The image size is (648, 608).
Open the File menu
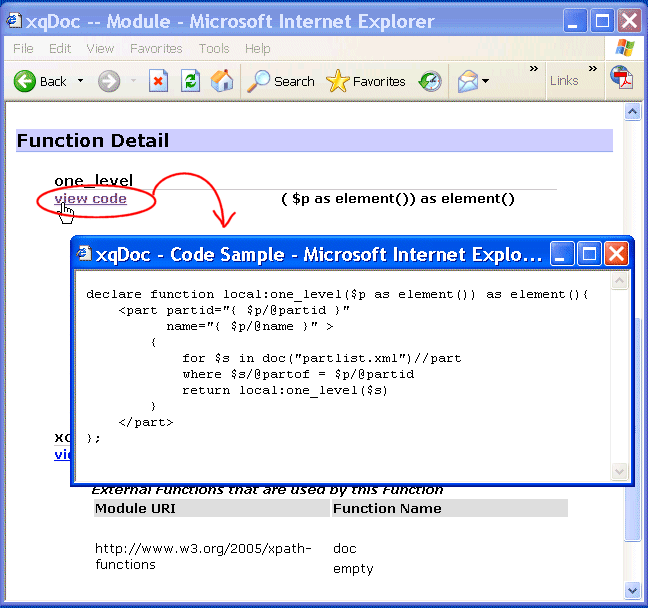coord(23,48)
